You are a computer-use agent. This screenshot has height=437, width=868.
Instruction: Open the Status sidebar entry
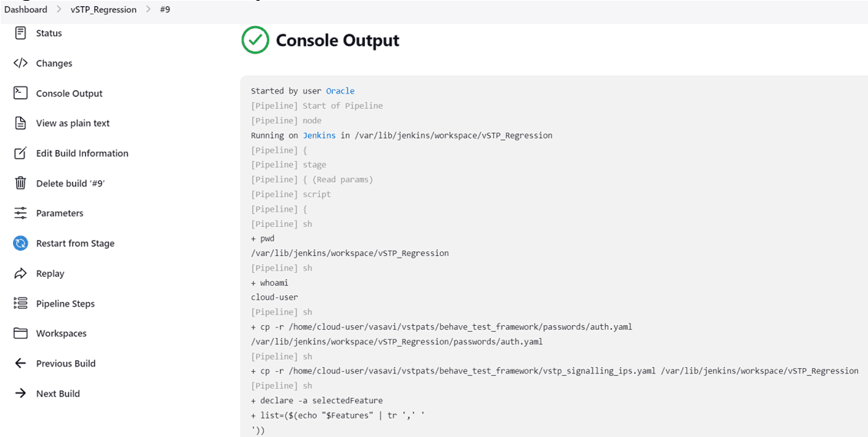[49, 33]
